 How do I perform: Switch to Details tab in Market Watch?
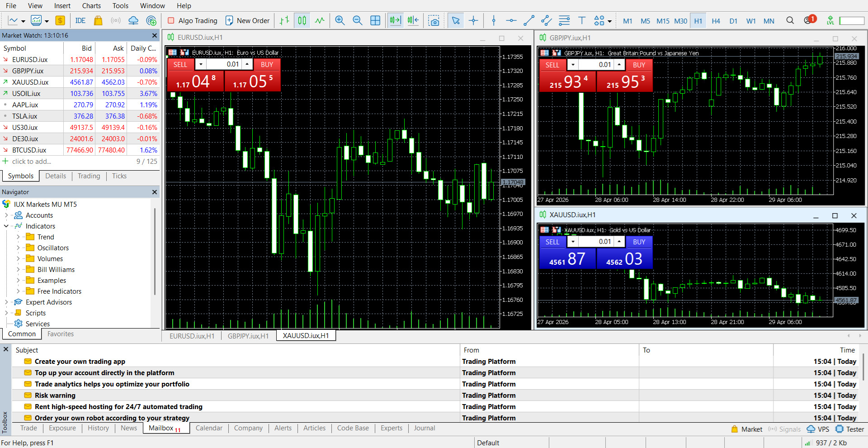[x=56, y=176]
